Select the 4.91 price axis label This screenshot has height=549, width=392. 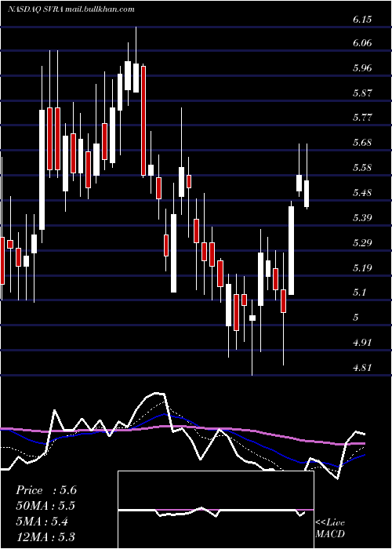[362, 343]
